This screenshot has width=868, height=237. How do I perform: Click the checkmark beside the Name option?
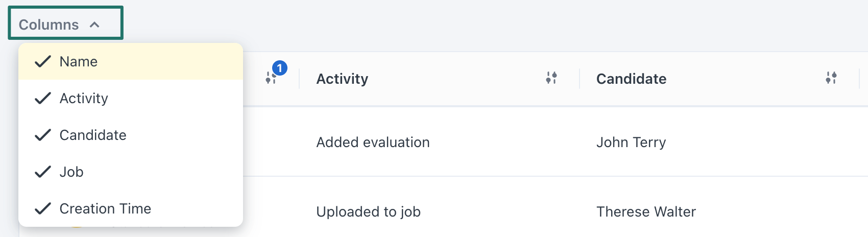(x=43, y=61)
